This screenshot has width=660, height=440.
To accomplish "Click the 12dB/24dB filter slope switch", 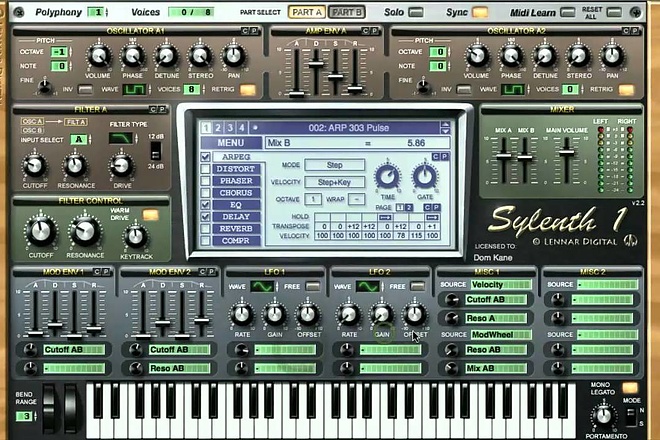I will pyautogui.click(x=155, y=151).
